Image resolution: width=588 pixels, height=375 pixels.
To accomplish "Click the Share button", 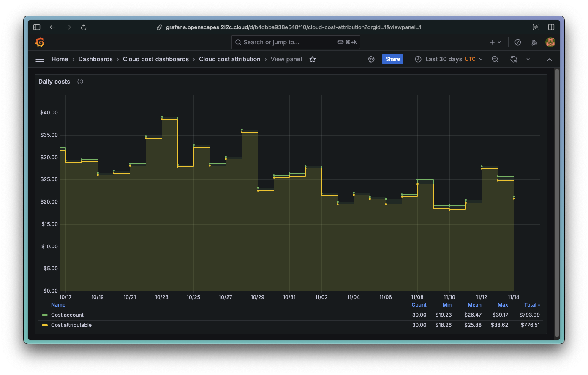I will (x=392, y=59).
